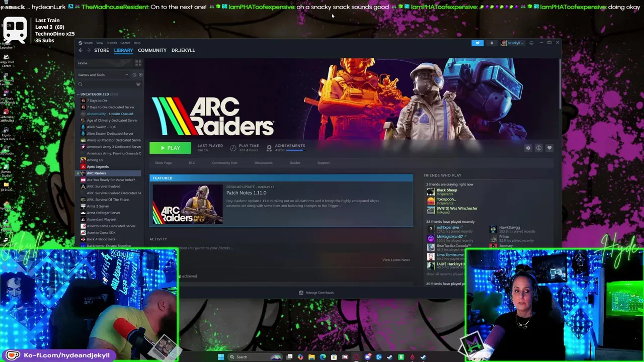Open Patch Notes 1.11.0 thumbnail
This screenshot has width=644, height=362.
pyautogui.click(x=188, y=204)
